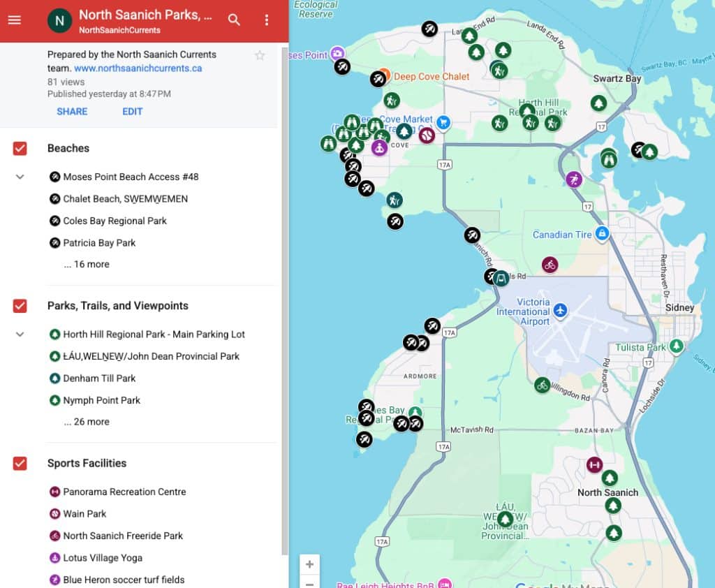715x588 pixels.
Task: Open the three-dot more options menu
Action: [x=266, y=20]
